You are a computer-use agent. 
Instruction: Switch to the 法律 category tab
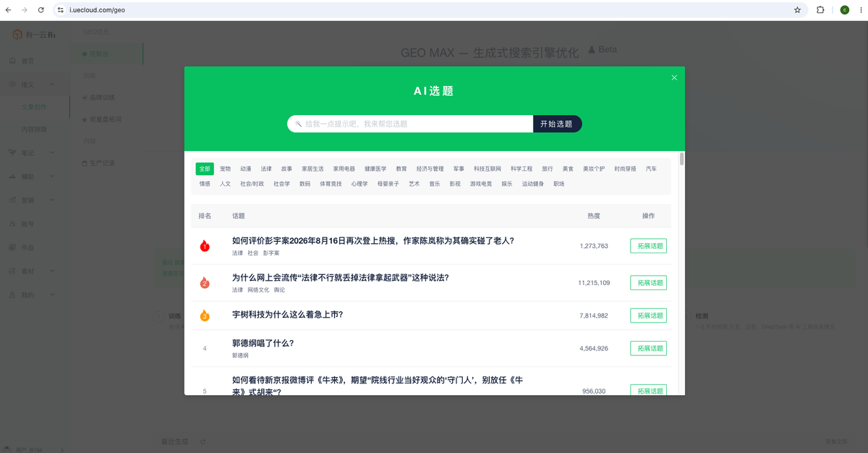point(266,169)
